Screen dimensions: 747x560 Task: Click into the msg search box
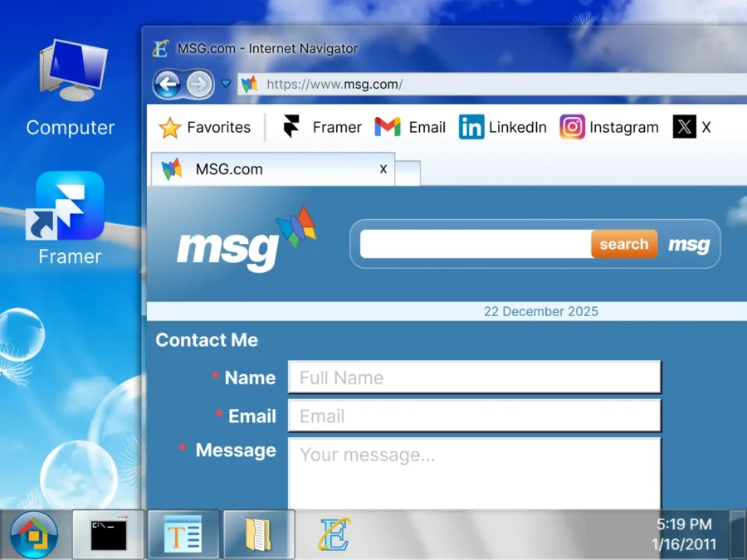click(x=476, y=244)
